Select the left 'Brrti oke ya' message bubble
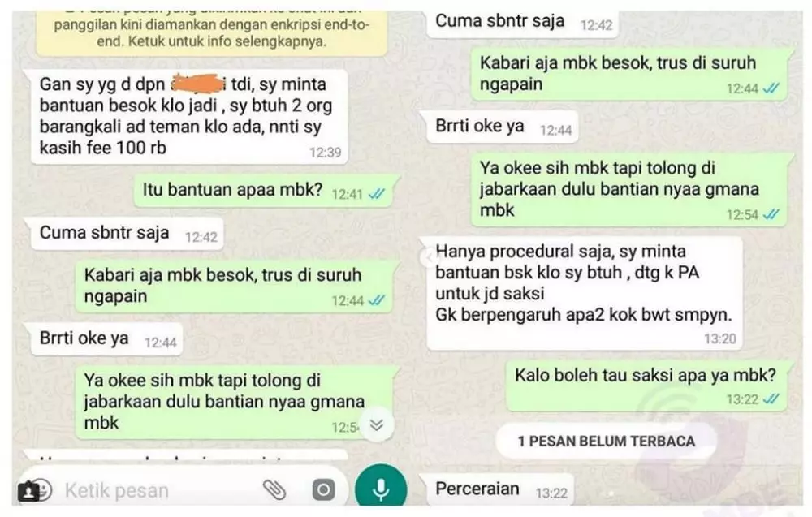Image resolution: width=812 pixels, height=517 pixels. tap(106, 339)
